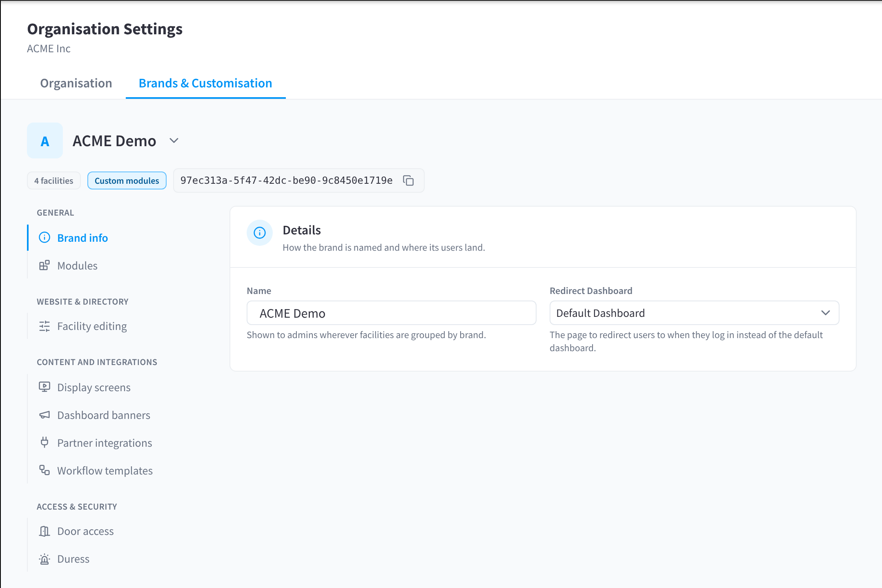Click the ACCESS & SECURITY section header
This screenshot has height=588, width=882.
pos(77,507)
